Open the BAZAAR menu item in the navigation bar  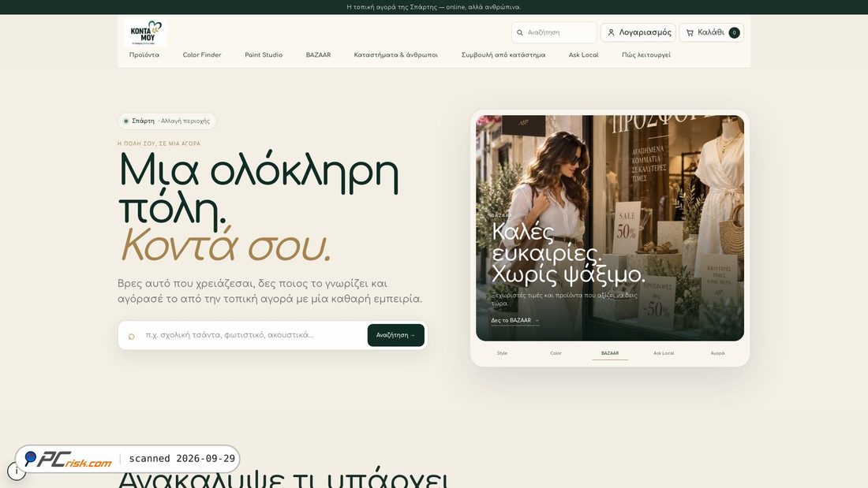click(318, 54)
